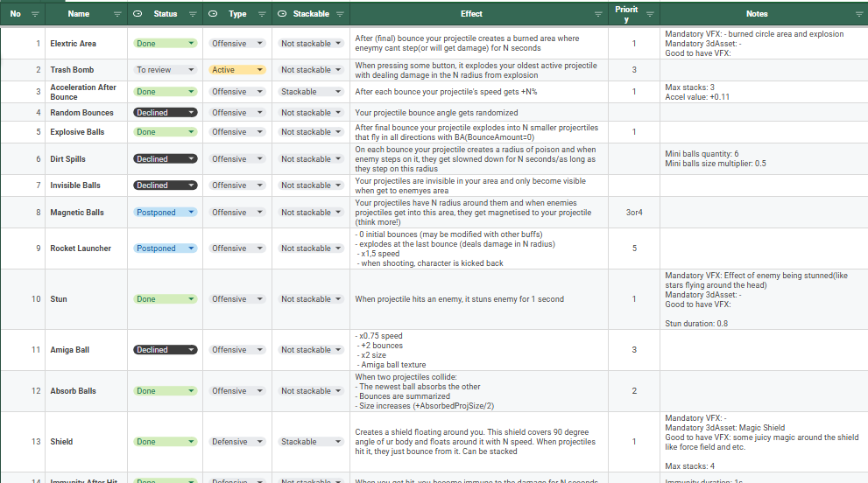868x483 pixels.
Task: Open Type dropdown for Invisible Balls
Action: 237,185
